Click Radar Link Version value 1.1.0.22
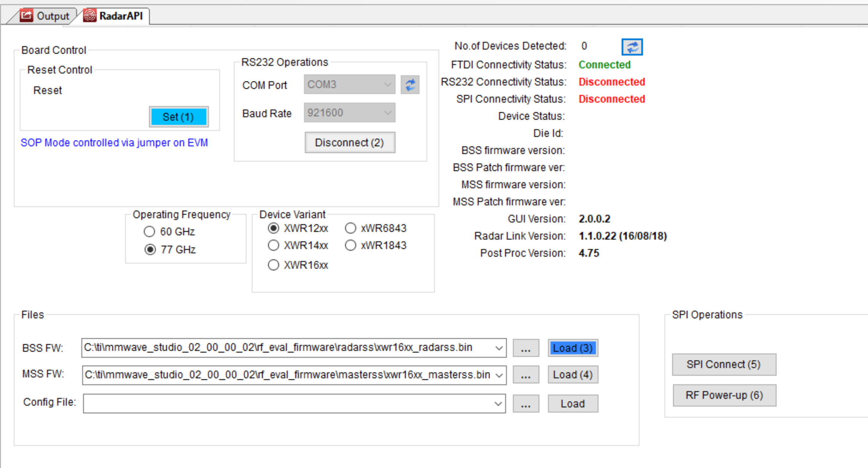 pyautogui.click(x=623, y=236)
